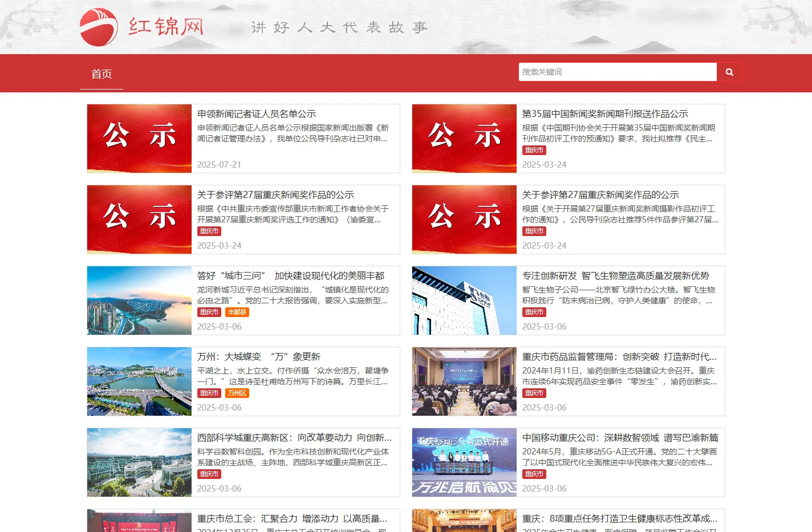This screenshot has height=532, width=812.
Task: Click the 药品监督管理局 conference hall thumbnail
Action: click(464, 381)
